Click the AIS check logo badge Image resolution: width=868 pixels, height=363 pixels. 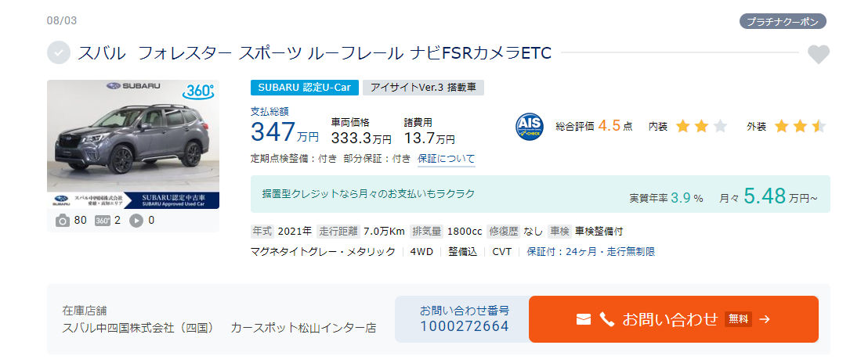[530, 127]
